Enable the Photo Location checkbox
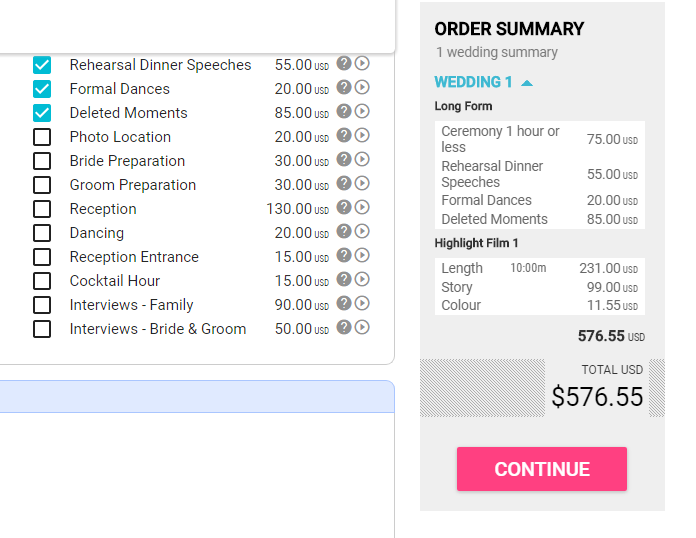Screen dimensions: 696x538 pos(42,137)
